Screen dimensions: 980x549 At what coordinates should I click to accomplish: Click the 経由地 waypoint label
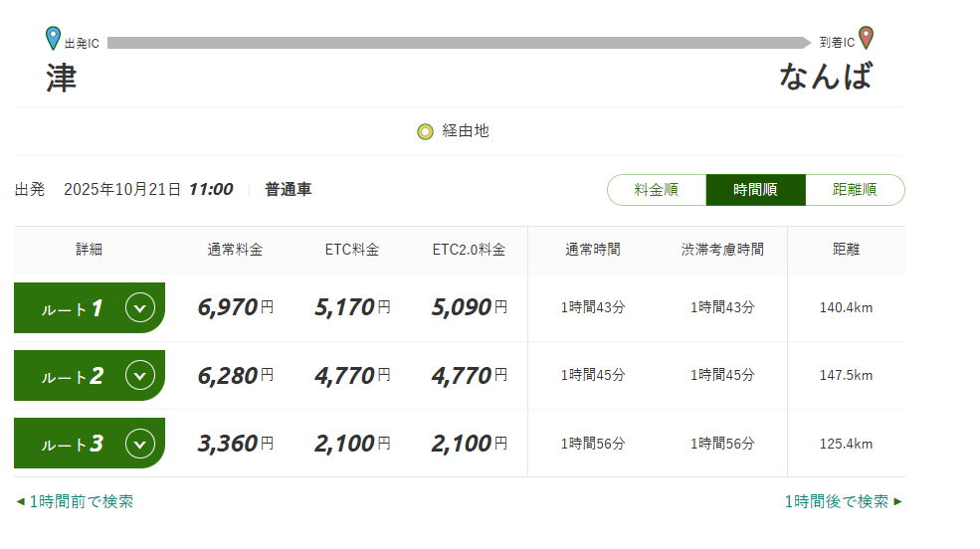pos(466,131)
